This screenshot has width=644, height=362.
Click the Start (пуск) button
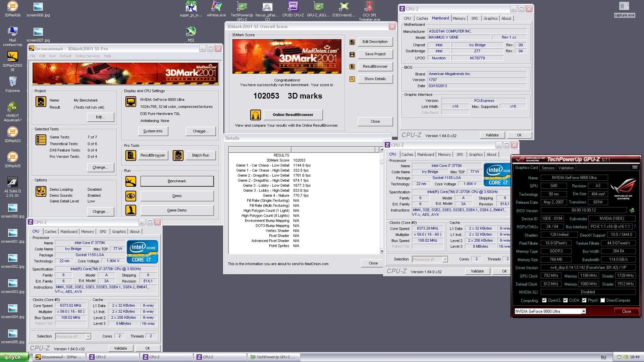point(15,357)
